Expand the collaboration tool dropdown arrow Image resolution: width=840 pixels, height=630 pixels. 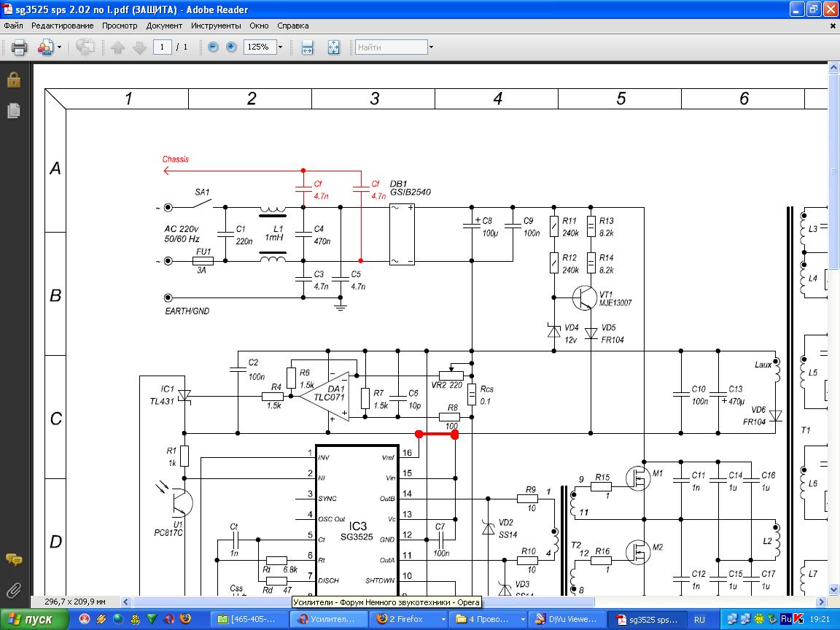[x=59, y=47]
